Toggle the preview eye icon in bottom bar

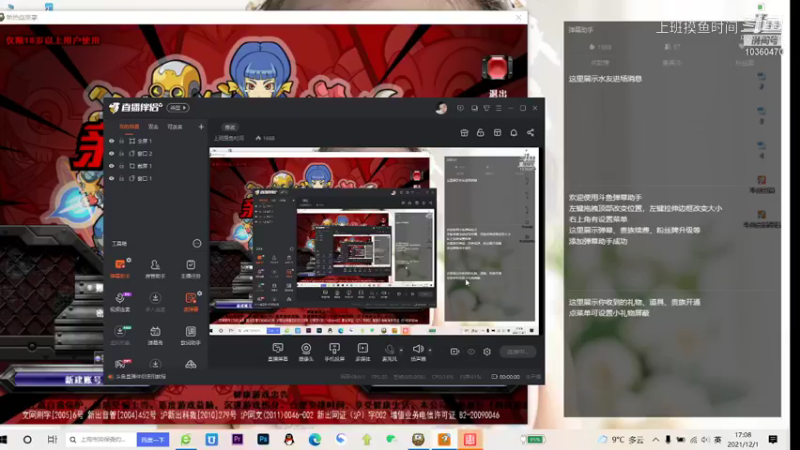471,352
